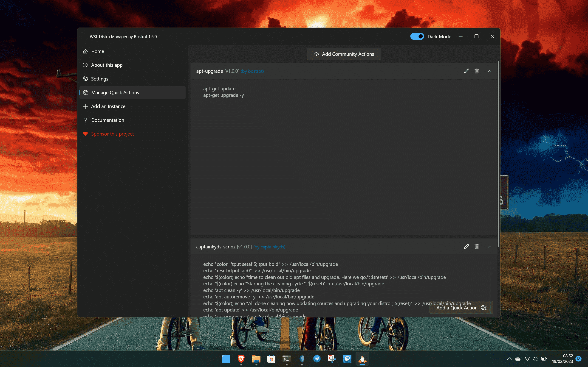The height and width of the screenshot is (367, 588).
Task: Click the delete icon for apt-upgrade action
Action: tap(477, 71)
